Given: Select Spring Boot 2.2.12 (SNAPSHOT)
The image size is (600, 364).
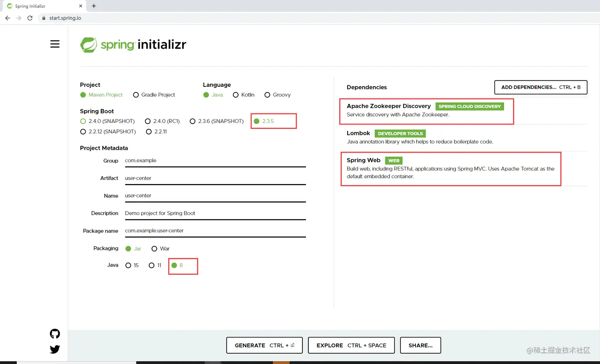Looking at the screenshot, I should coord(108,132).
